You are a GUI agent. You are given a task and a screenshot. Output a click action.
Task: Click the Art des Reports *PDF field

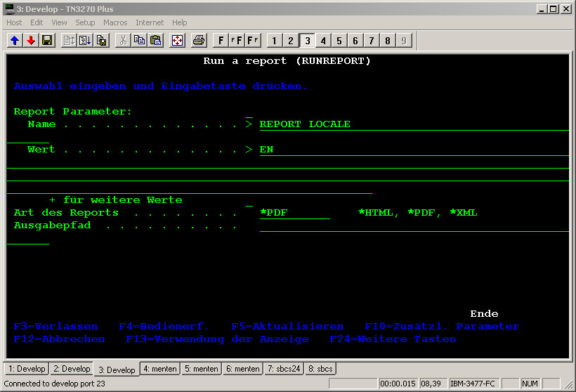[x=294, y=213]
